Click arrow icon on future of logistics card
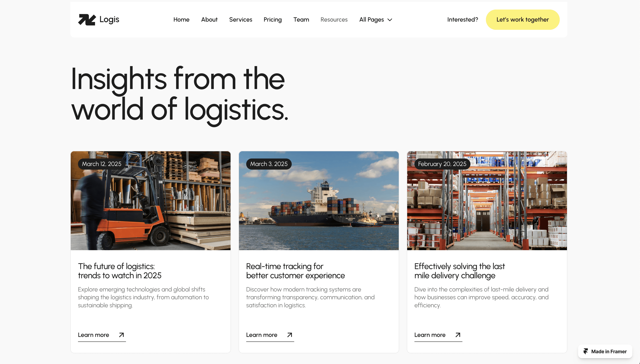Image resolution: width=640 pixels, height=364 pixels. (x=121, y=335)
